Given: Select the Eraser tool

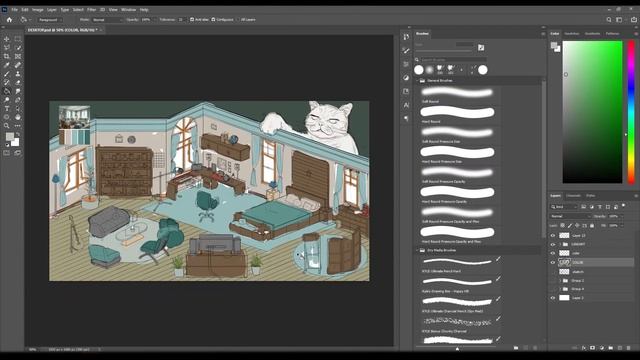Looking at the screenshot, I should point(18,82).
